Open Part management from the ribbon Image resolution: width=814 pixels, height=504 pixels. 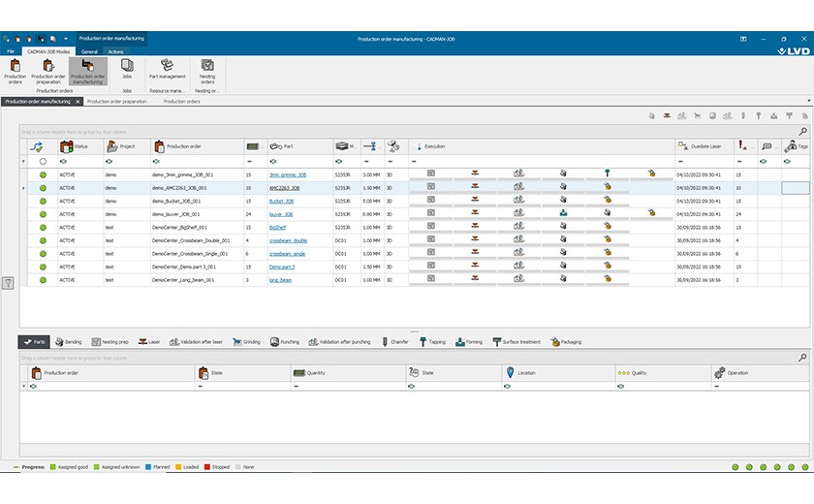[167, 69]
